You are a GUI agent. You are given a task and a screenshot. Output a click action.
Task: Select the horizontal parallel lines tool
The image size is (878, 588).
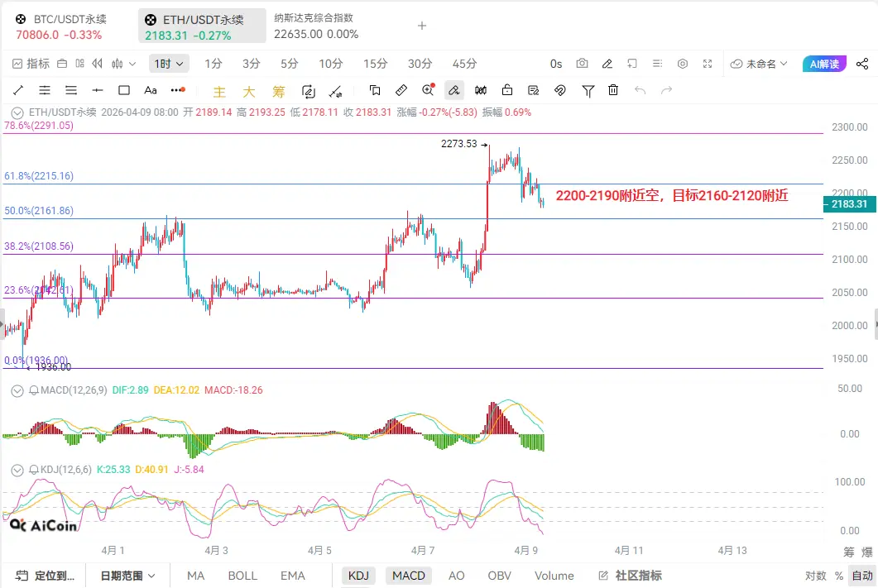44,90
